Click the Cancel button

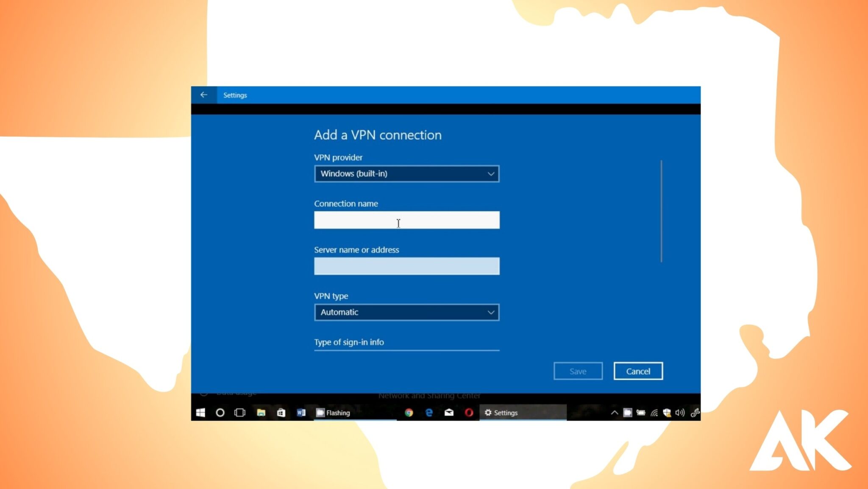tap(638, 371)
